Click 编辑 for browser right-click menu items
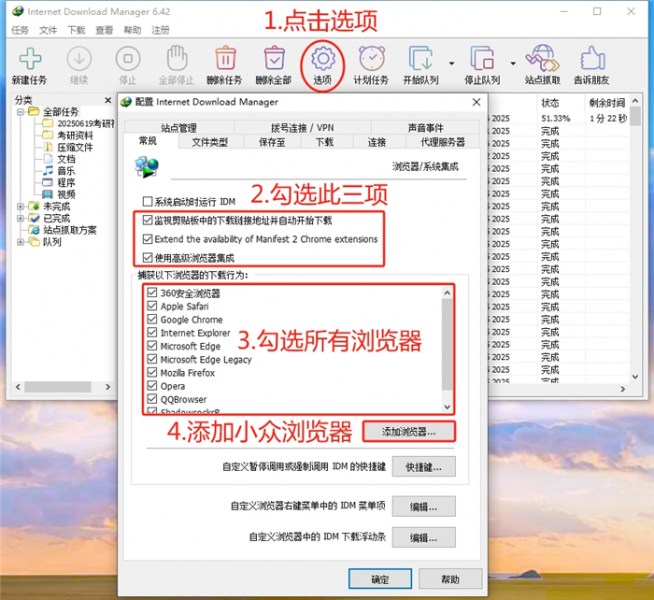Viewport: 654px width, 600px height. click(424, 507)
